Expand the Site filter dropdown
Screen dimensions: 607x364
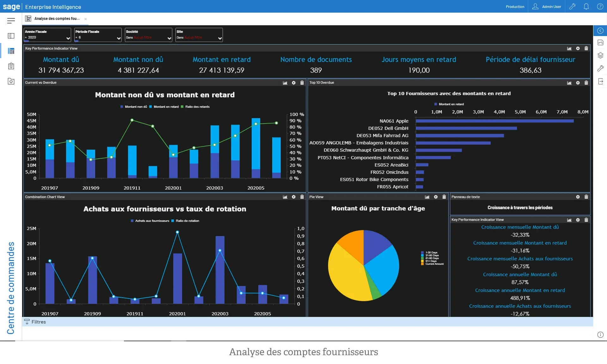pyautogui.click(x=220, y=38)
